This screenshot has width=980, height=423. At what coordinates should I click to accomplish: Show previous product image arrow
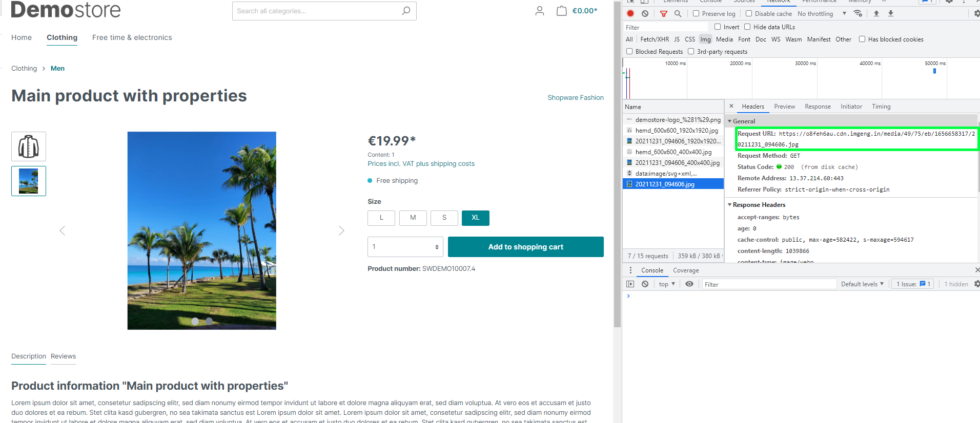point(63,230)
